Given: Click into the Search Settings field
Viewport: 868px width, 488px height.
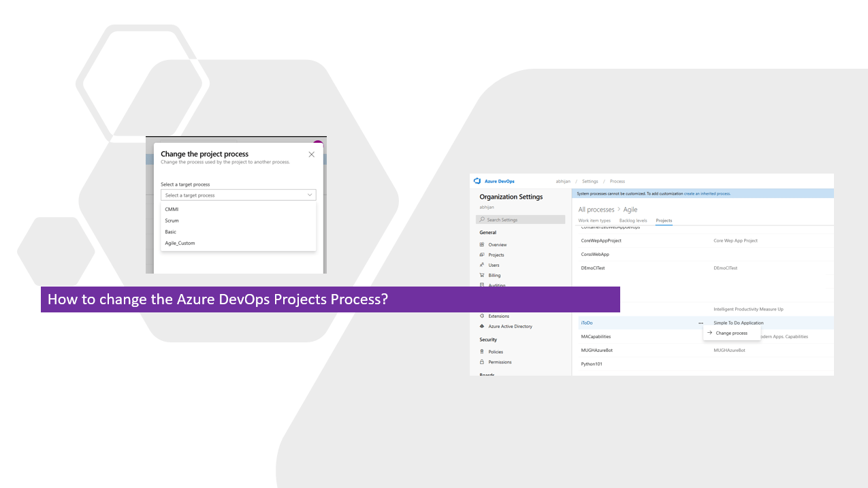Looking at the screenshot, I should coord(521,220).
